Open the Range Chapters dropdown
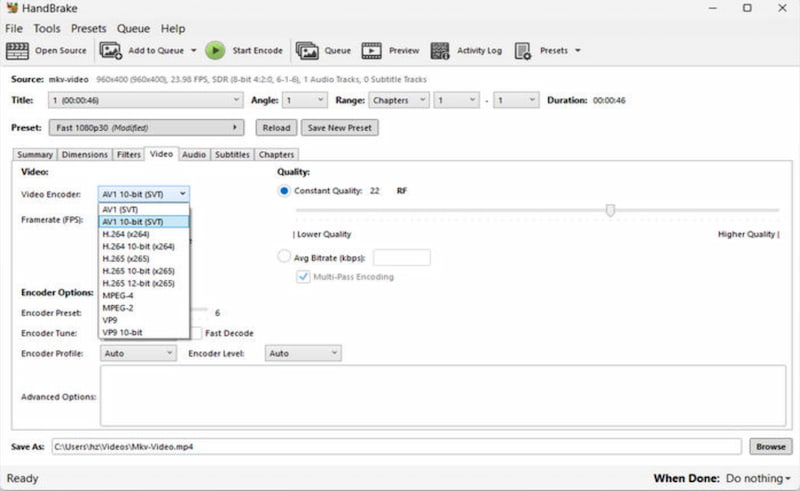Screen dimensions: 800x491 398,100
